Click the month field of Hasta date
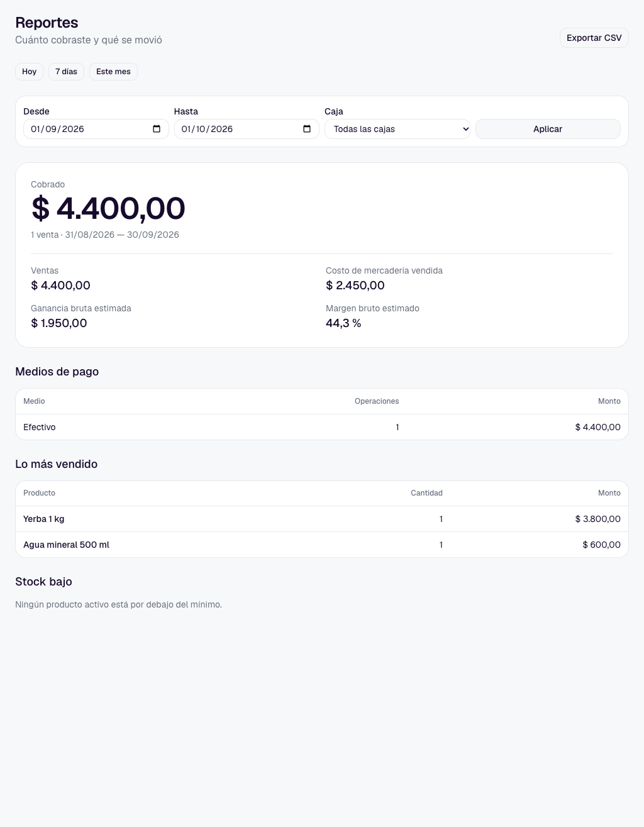 pyautogui.click(x=200, y=129)
